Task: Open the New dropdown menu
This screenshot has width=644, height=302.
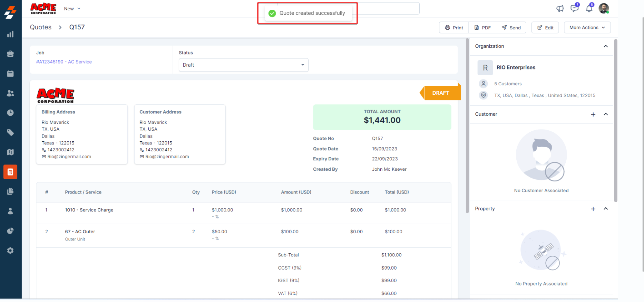Action: coord(72,9)
